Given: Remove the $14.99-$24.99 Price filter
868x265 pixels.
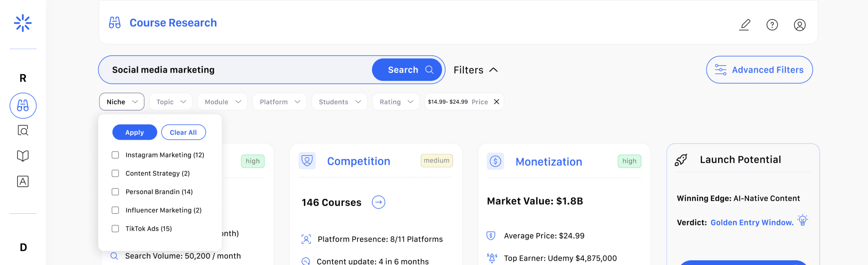Looking at the screenshot, I should (496, 102).
